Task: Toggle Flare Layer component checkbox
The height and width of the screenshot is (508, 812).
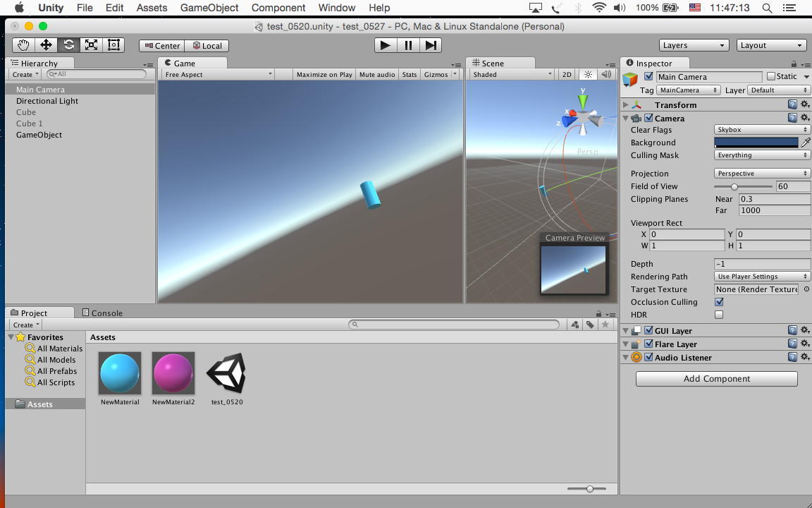Action: (x=648, y=344)
